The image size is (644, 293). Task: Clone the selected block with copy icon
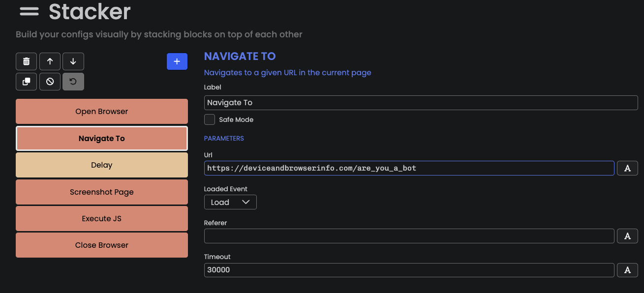coord(27,82)
